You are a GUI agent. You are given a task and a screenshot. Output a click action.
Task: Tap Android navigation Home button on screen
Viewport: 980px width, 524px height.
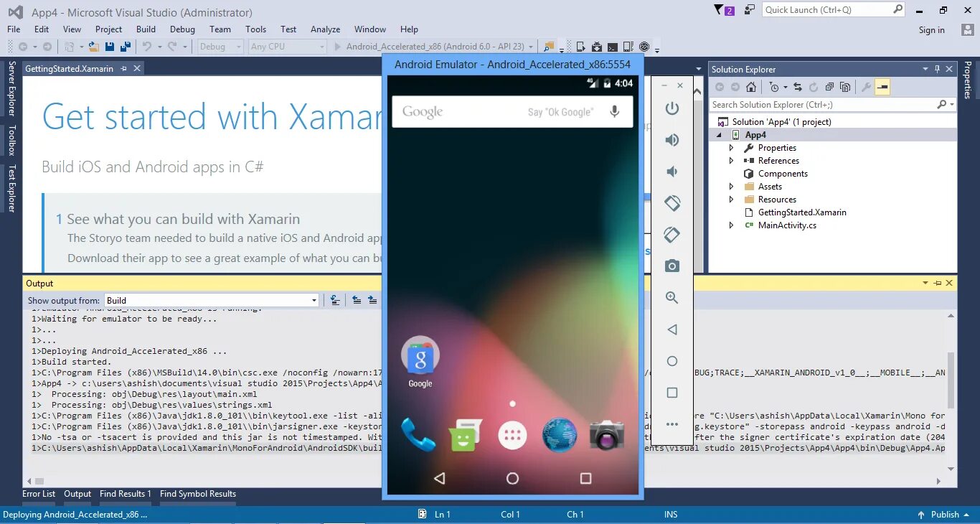(x=512, y=478)
